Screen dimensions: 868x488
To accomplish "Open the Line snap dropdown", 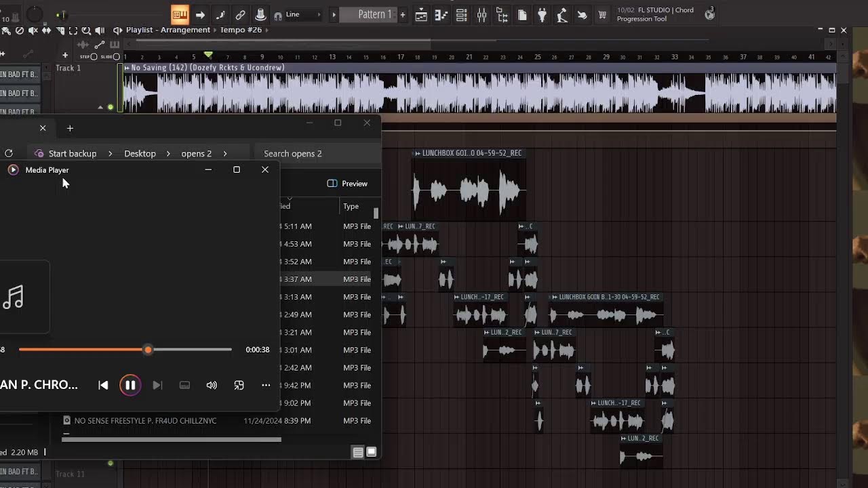I will pyautogui.click(x=304, y=14).
